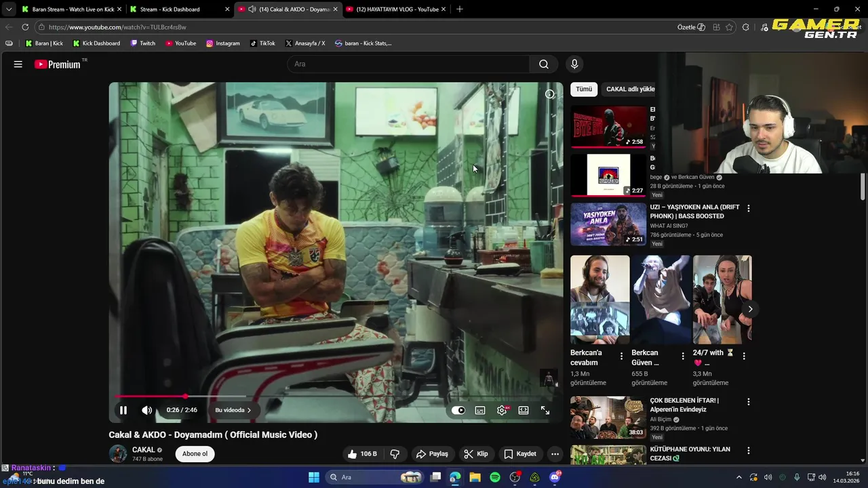
Task: Open Spotify from the taskbar
Action: tap(495, 477)
